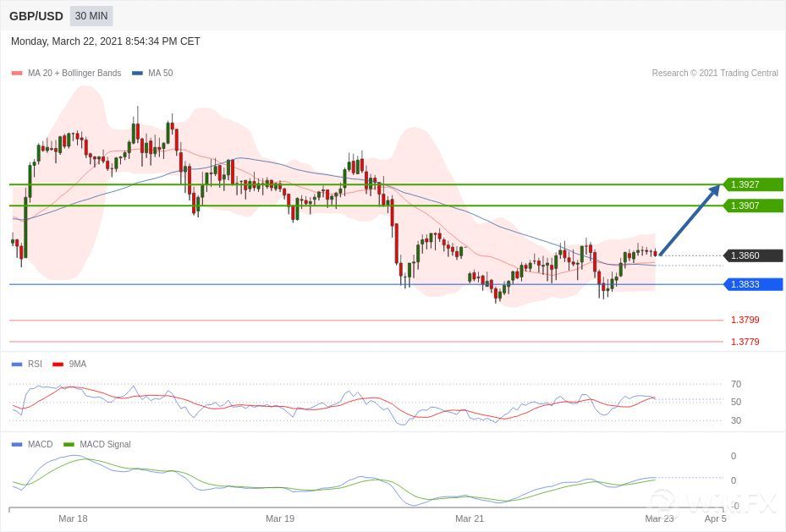This screenshot has width=786, height=532.
Task: Click the Mar 21 date on time axis
Action: coord(470,518)
